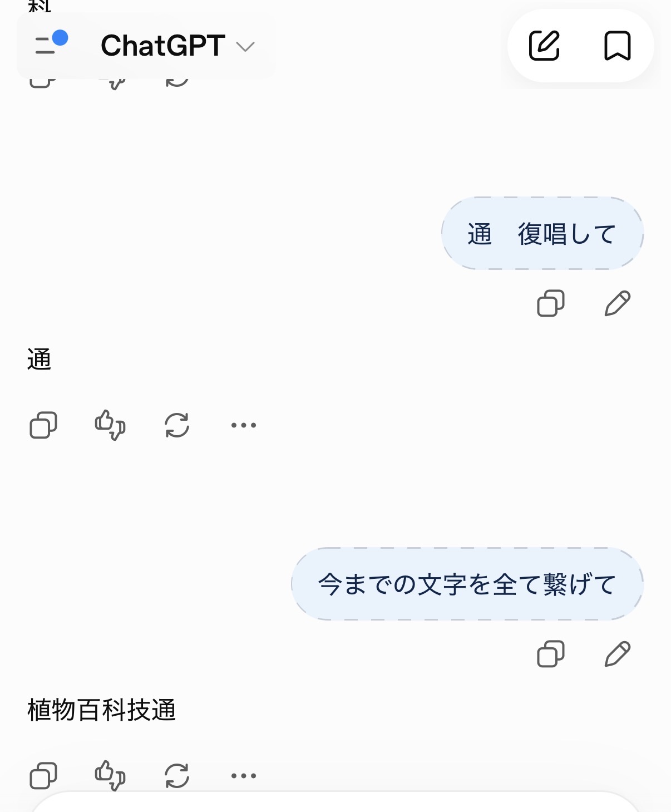Click the '植物百科技通' response text
The width and height of the screenshot is (671, 812).
(102, 710)
